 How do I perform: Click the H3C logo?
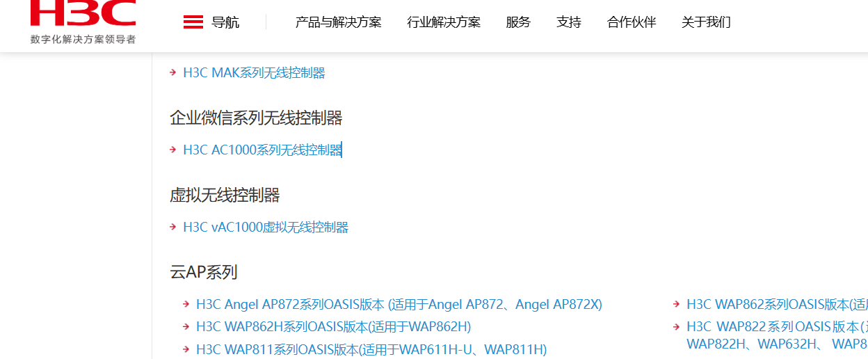83,13
